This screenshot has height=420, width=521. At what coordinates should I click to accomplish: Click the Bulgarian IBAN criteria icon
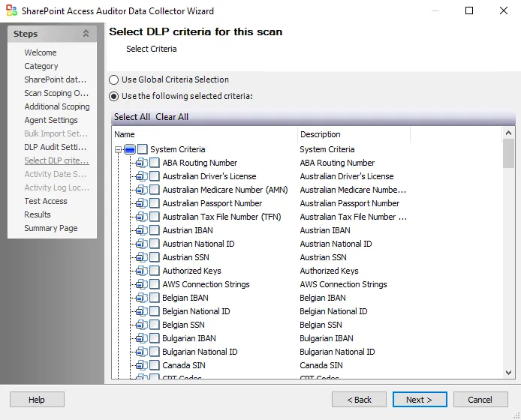(x=142, y=338)
